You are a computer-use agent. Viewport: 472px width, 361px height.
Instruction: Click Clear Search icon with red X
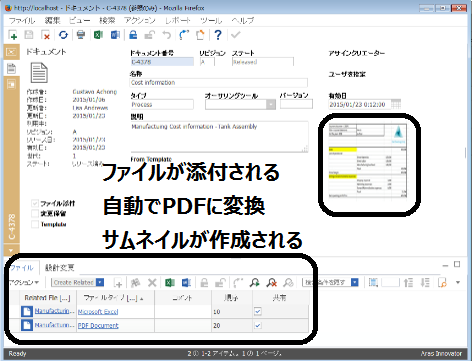pos(272,283)
